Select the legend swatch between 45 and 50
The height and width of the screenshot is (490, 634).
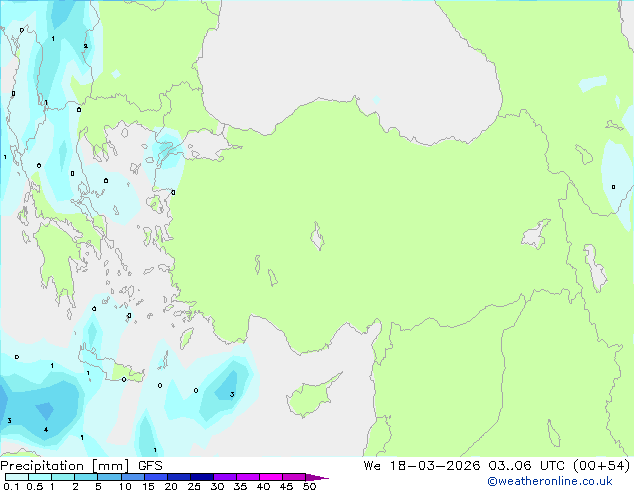click(294, 477)
